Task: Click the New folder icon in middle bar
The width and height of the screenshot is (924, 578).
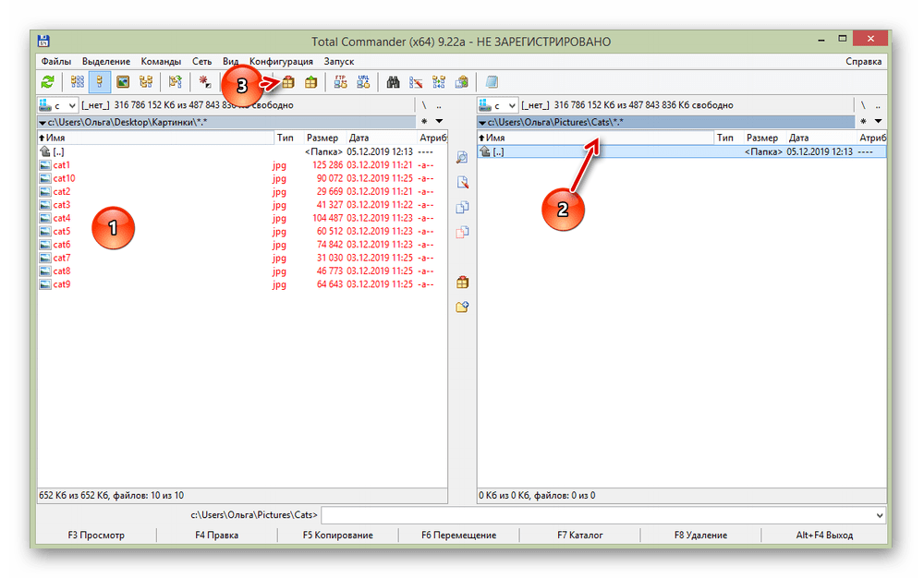Action: pyautogui.click(x=463, y=307)
